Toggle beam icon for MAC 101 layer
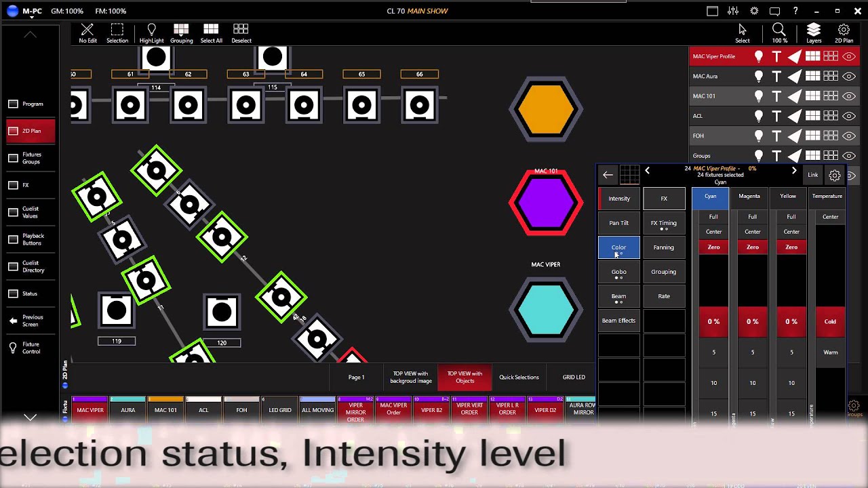 point(795,96)
